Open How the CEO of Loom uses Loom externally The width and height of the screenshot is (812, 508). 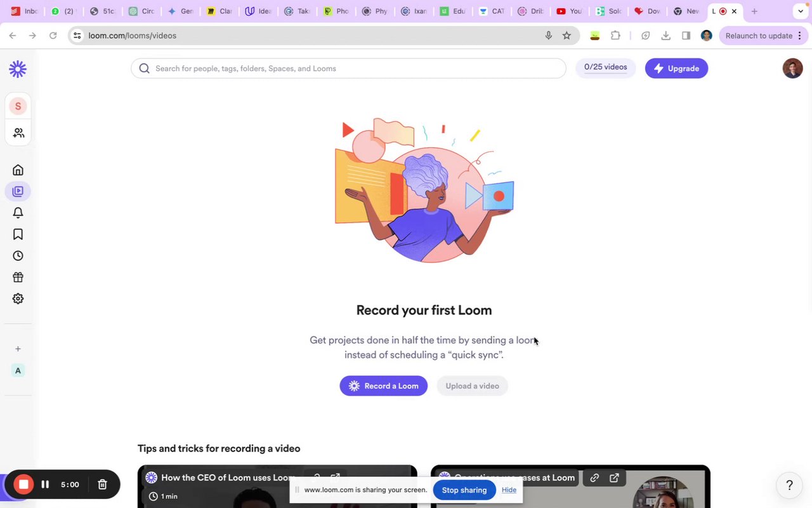pyautogui.click(x=335, y=477)
